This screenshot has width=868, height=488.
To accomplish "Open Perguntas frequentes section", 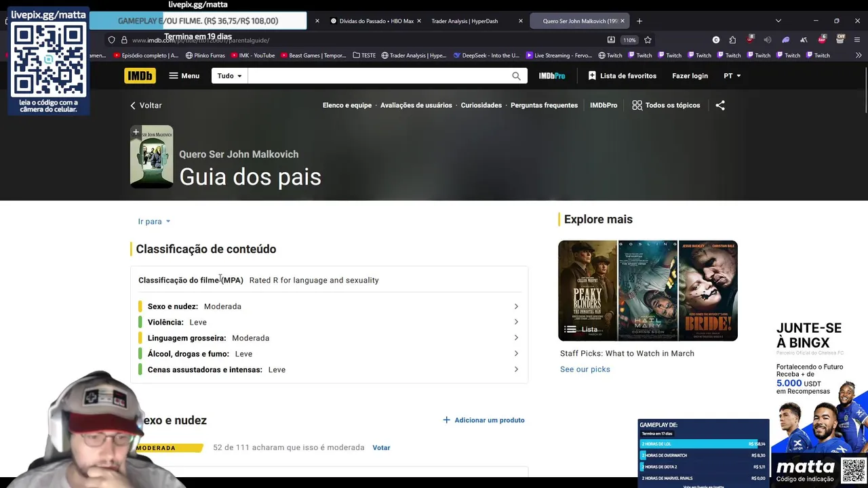I will coord(544,105).
